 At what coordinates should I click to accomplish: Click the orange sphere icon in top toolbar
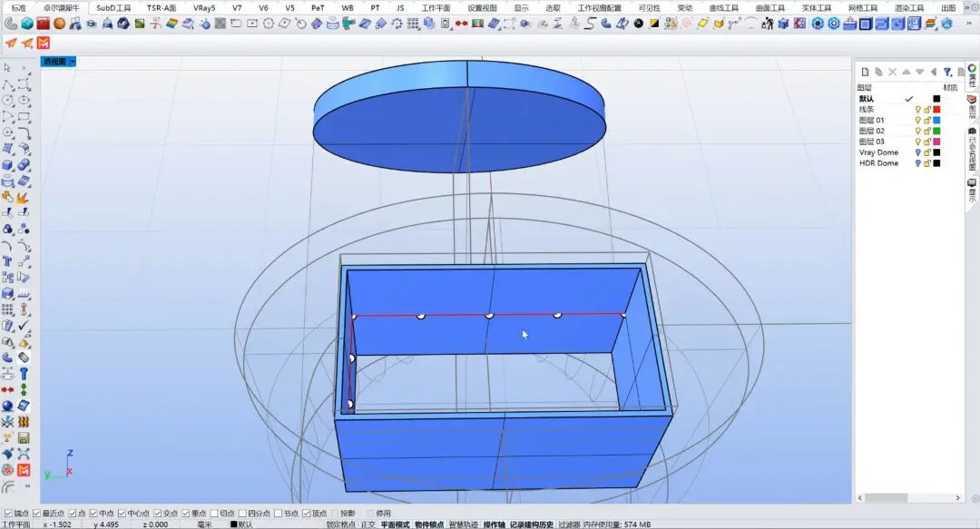point(59,24)
